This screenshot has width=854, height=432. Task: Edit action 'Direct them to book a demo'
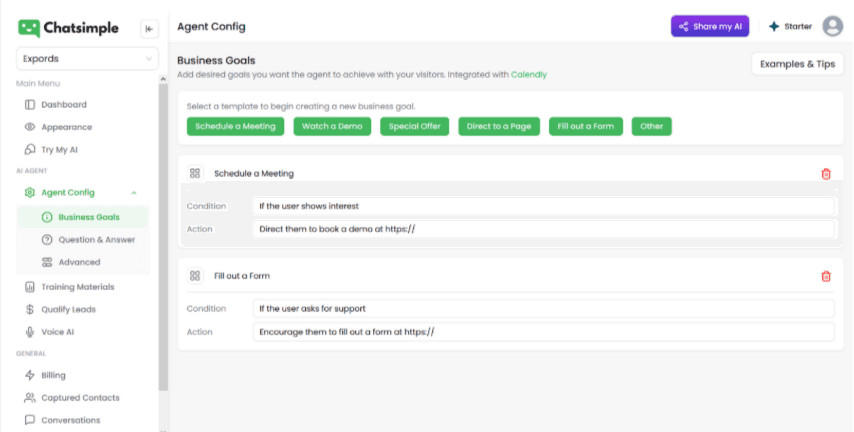click(544, 229)
